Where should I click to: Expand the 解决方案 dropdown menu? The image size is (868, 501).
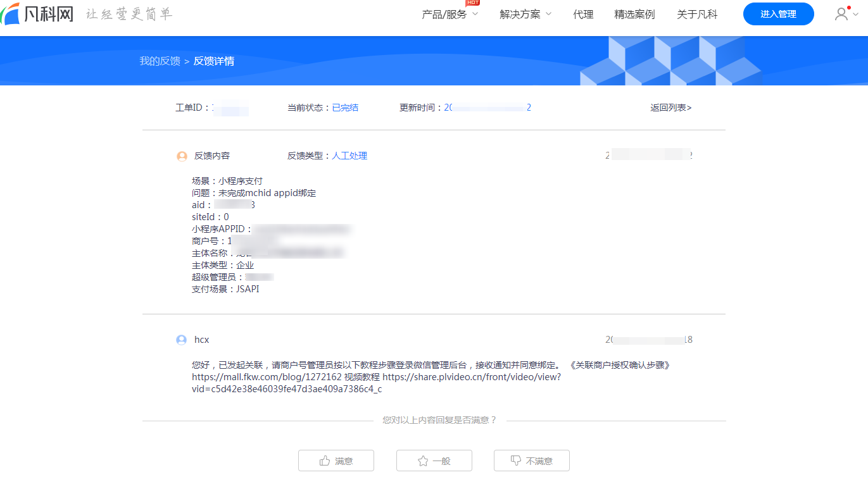tap(525, 15)
